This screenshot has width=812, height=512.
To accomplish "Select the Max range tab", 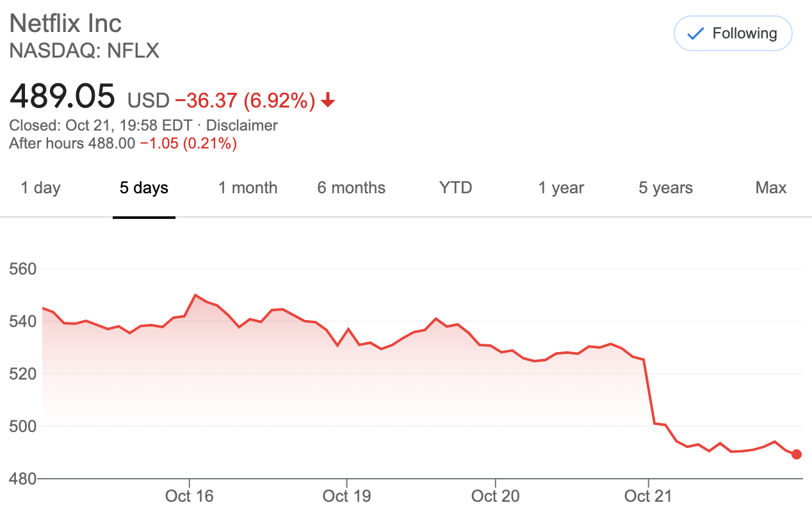I will pyautogui.click(x=770, y=188).
